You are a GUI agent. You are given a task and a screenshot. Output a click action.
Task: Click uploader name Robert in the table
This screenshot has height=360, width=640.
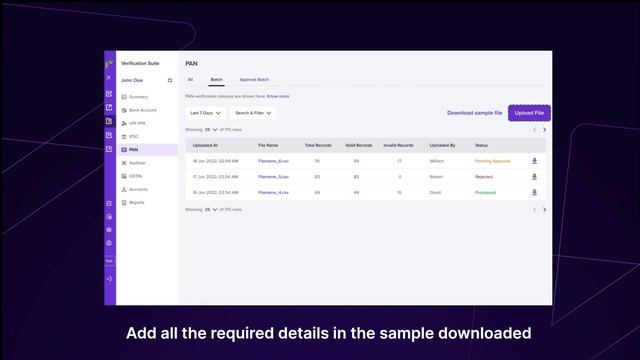pyautogui.click(x=436, y=177)
